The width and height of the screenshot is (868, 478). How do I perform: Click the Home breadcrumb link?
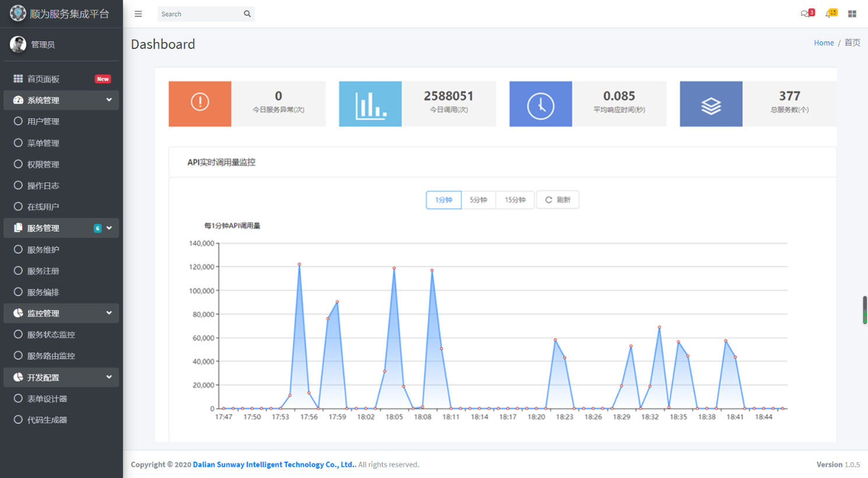point(824,43)
